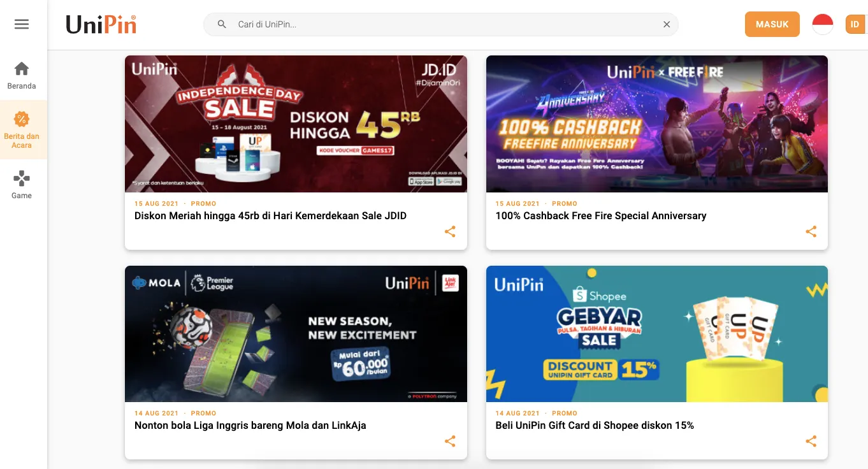Open the Mola Premier League banner image
Image resolution: width=868 pixels, height=469 pixels.
click(x=296, y=334)
